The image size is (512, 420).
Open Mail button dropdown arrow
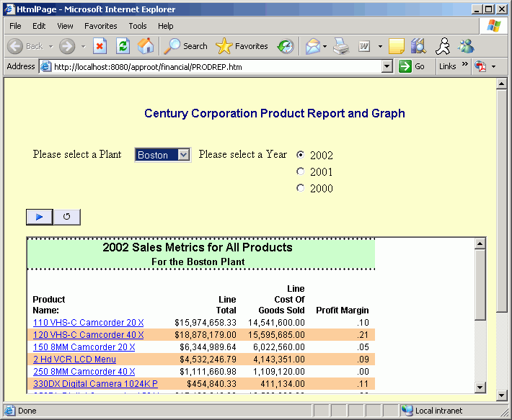tap(325, 46)
